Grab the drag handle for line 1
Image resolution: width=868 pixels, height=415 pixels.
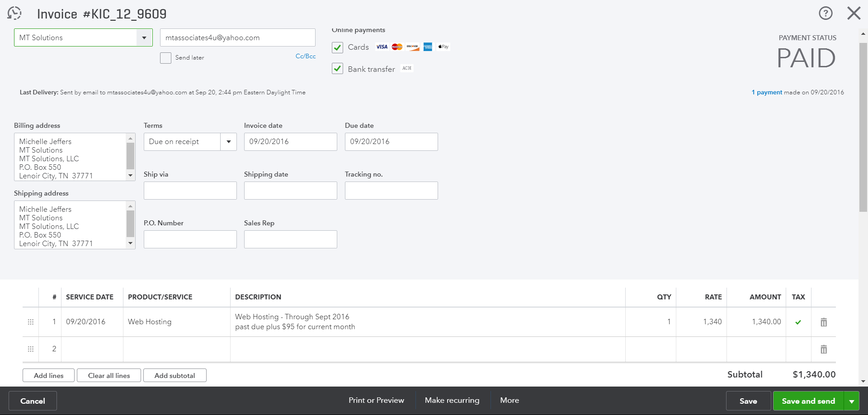pos(31,322)
